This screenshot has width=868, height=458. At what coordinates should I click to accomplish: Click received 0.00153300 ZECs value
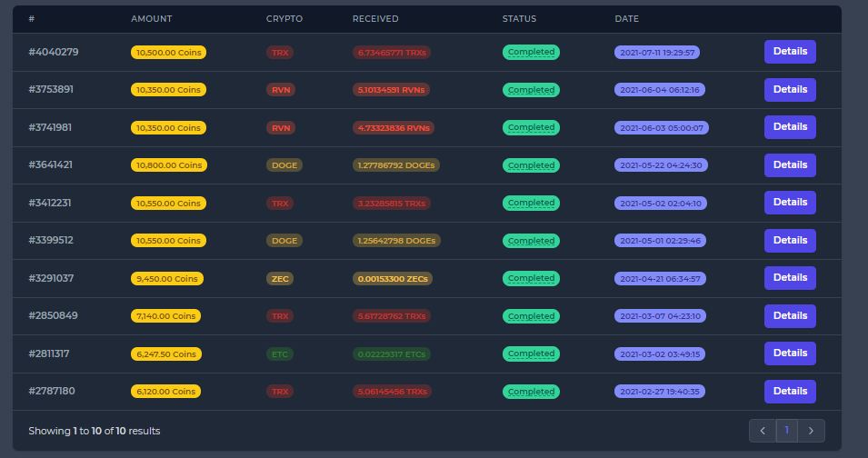click(x=393, y=279)
